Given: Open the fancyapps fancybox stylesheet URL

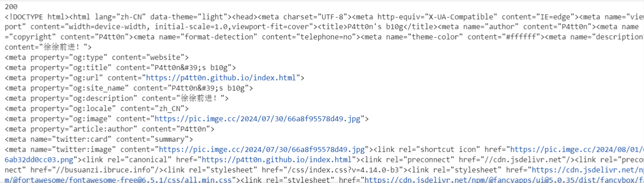Looking at the screenshot, I should pos(504,180).
